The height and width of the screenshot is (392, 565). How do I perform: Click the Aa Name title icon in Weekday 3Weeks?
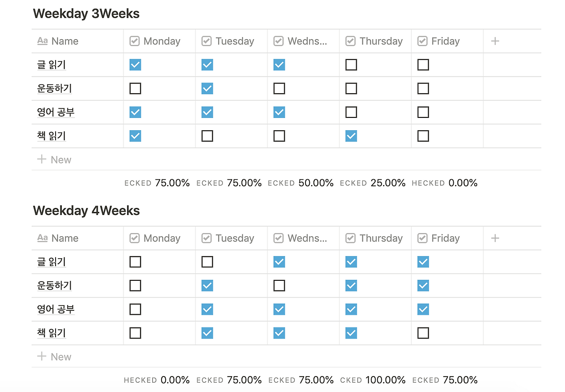[42, 41]
